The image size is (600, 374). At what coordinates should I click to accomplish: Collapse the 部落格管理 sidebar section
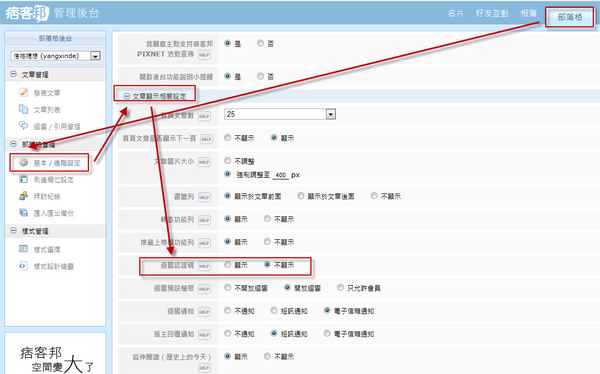pyautogui.click(x=13, y=144)
